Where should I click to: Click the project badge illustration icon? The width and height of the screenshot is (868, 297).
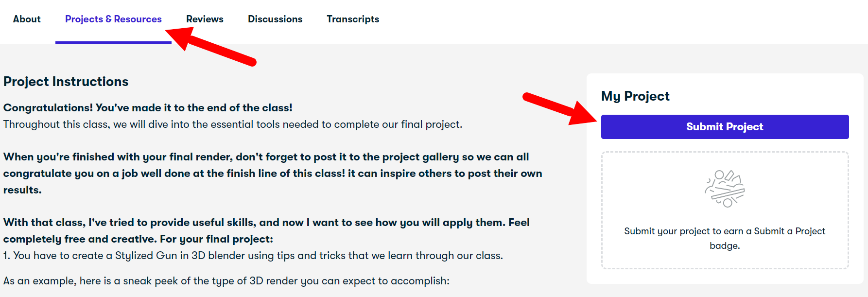pos(725,189)
